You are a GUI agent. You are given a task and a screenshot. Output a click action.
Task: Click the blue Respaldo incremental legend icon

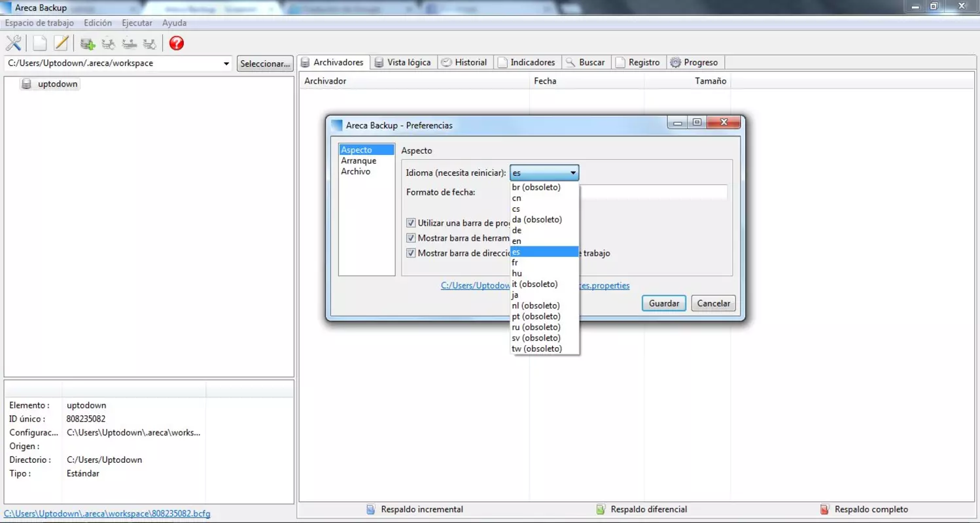point(370,509)
